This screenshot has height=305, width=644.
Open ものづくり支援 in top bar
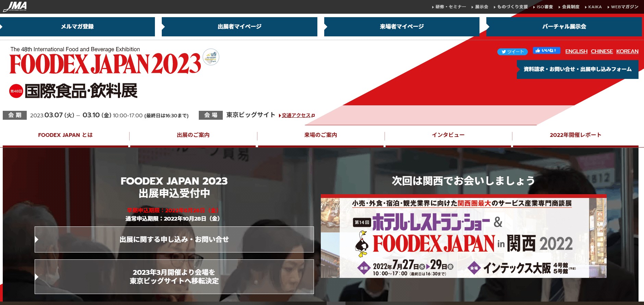(x=511, y=7)
